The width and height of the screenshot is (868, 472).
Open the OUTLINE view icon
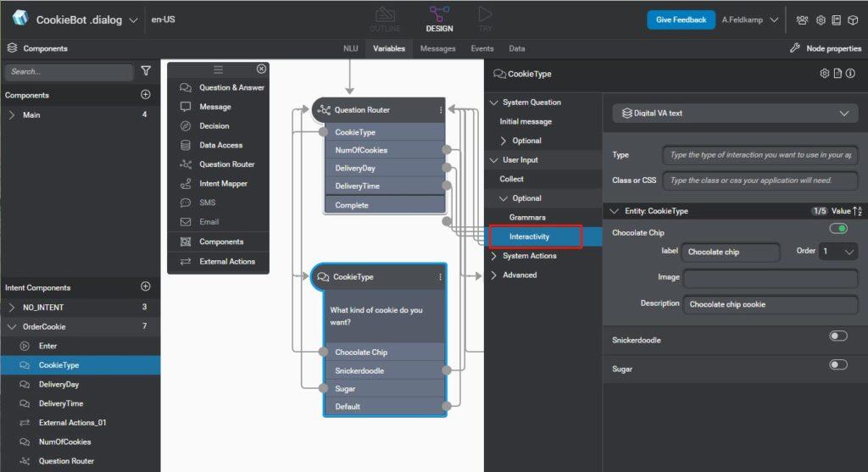[x=385, y=19]
